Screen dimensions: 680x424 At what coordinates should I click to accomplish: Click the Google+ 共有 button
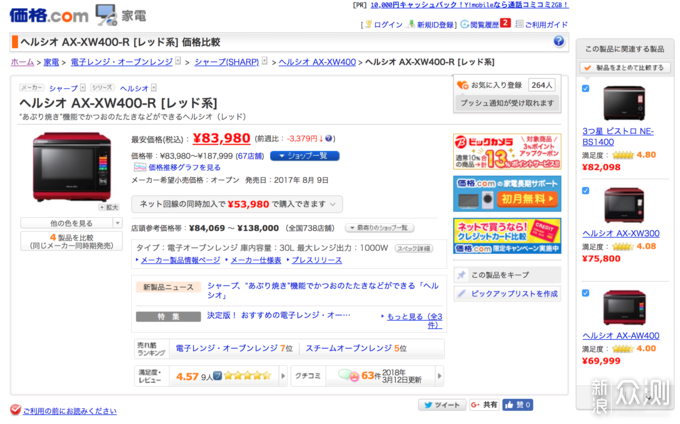[484, 405]
